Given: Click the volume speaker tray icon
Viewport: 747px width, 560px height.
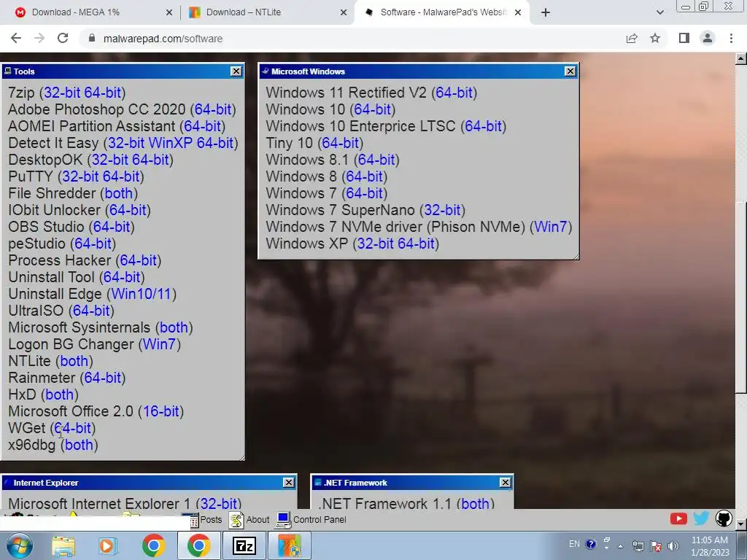Looking at the screenshot, I should point(673,545).
